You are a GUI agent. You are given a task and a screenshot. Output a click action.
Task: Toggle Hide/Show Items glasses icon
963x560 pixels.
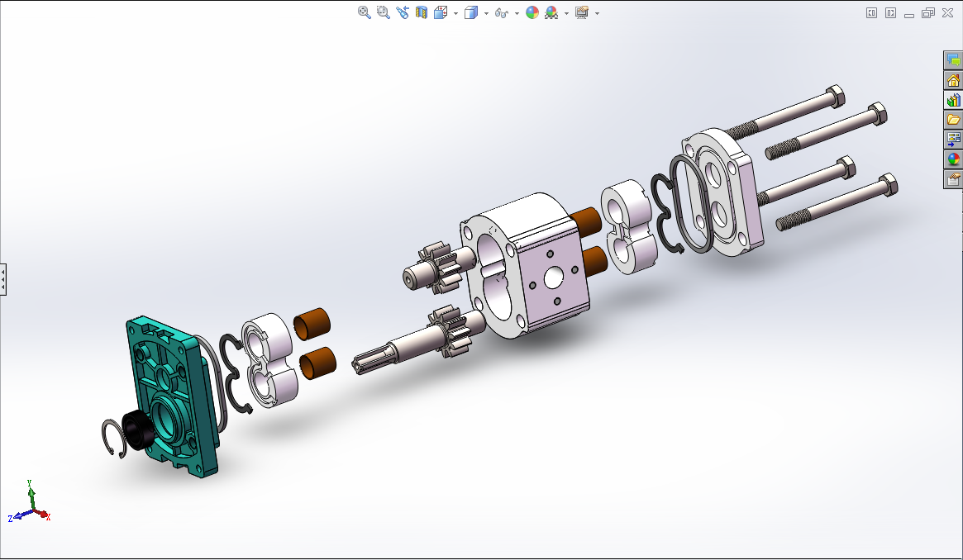coord(501,12)
